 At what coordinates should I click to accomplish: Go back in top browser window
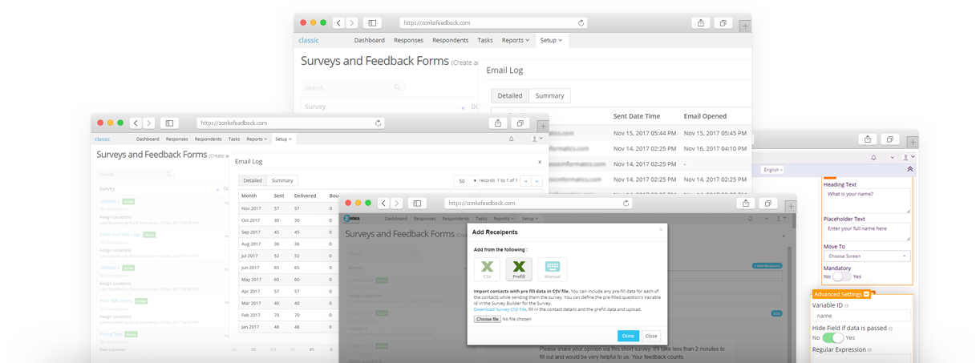338,23
